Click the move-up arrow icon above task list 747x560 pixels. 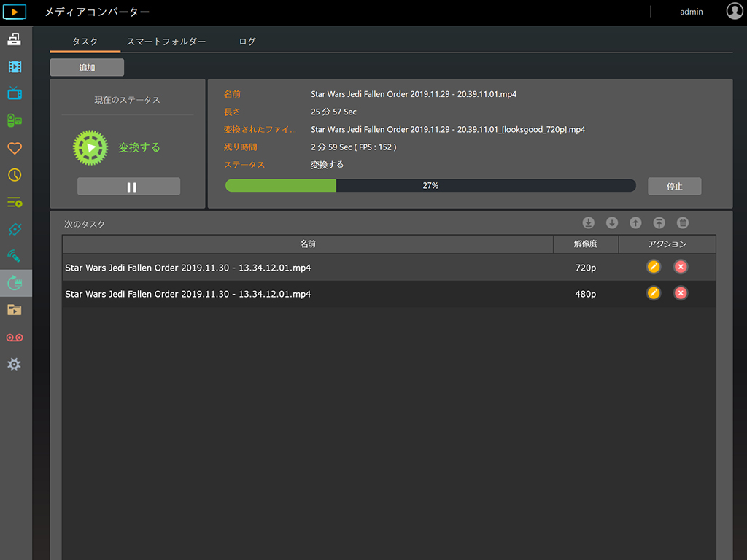(x=635, y=222)
